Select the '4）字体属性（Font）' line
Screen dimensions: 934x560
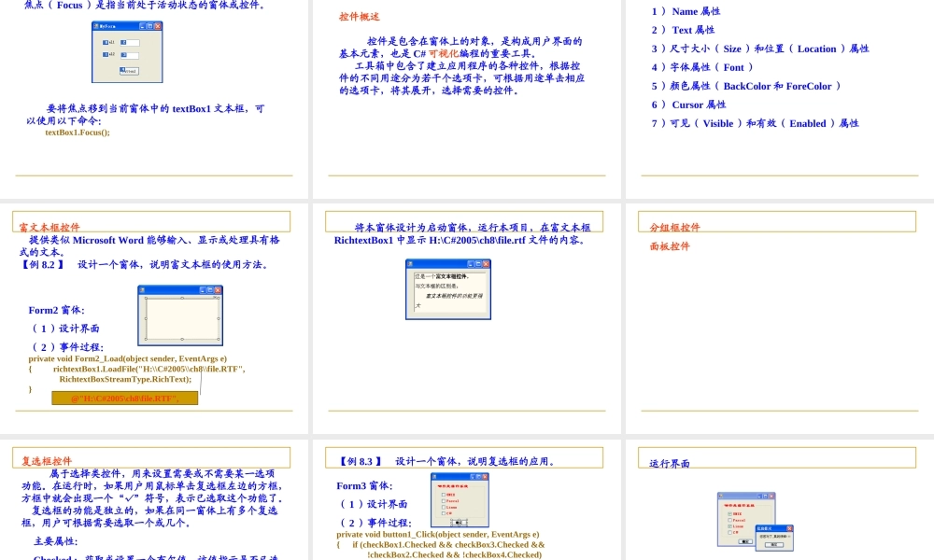coord(702,67)
